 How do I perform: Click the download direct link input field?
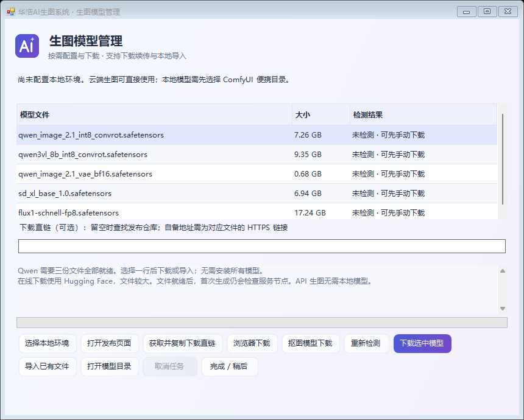click(x=261, y=246)
